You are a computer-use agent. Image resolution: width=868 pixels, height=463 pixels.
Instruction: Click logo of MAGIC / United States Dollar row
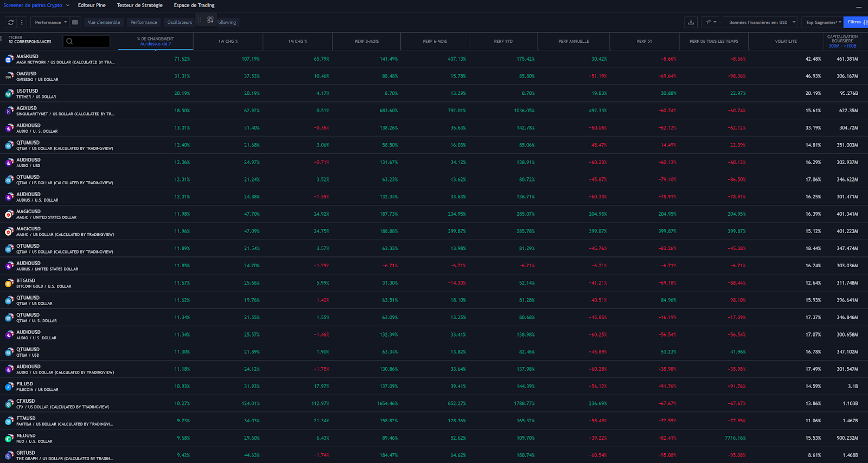9,214
